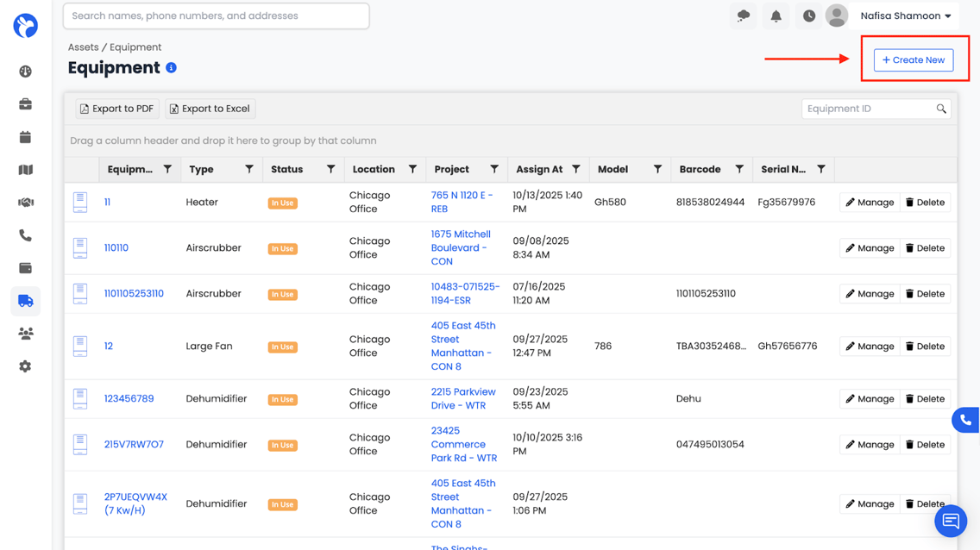The height and width of the screenshot is (550, 980).
Task: Manage equipment 123456789
Action: (x=870, y=398)
